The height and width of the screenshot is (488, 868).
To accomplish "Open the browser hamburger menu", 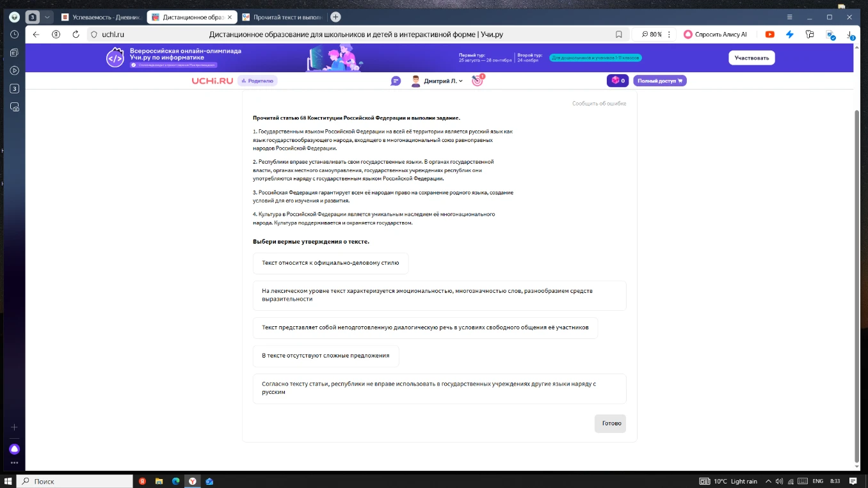I will click(789, 17).
